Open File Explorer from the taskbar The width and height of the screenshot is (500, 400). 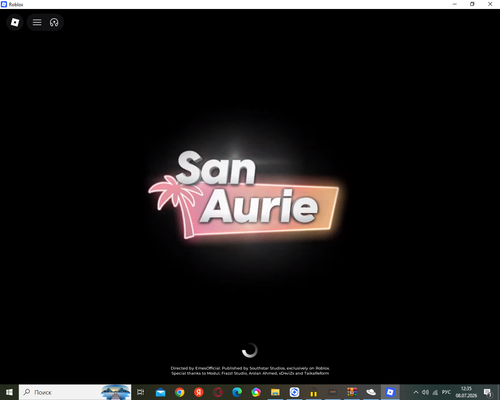275,392
